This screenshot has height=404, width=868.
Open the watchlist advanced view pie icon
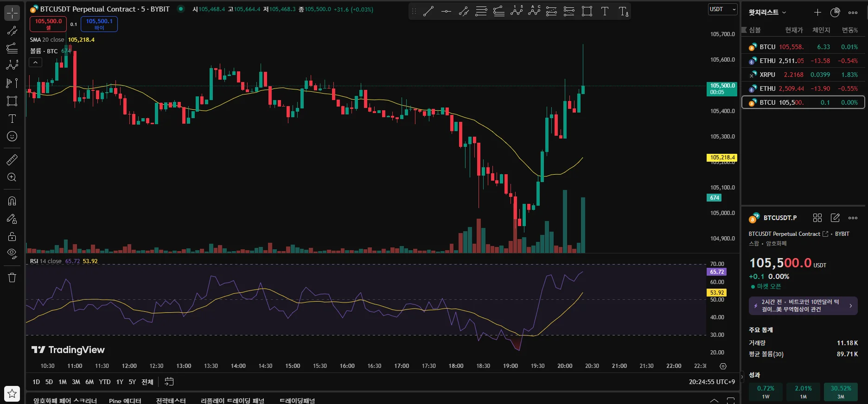pyautogui.click(x=835, y=13)
